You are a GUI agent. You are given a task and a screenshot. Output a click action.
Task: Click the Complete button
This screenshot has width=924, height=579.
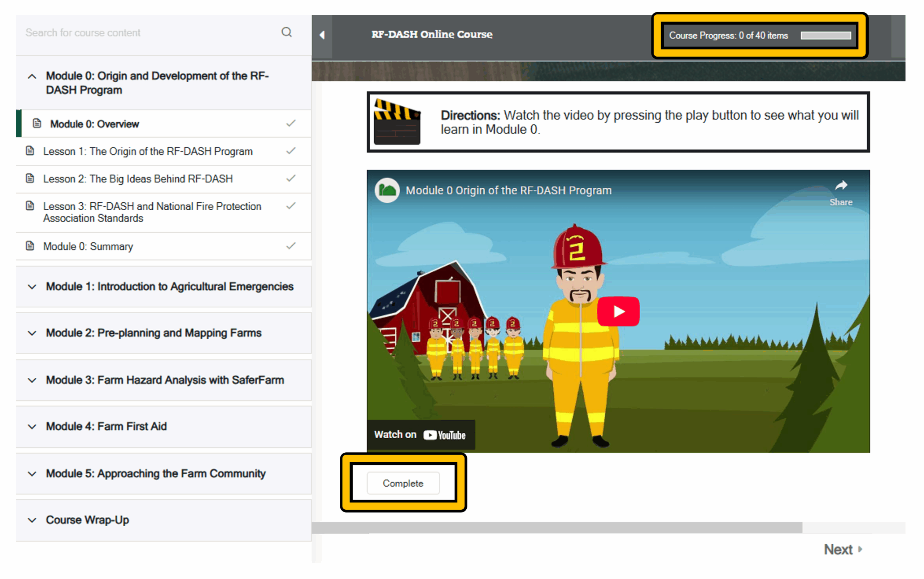tap(403, 483)
